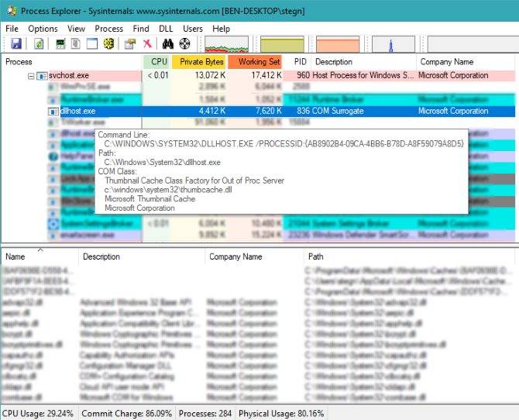
Task: Click the Refresh Now toolbar icon
Action: click(x=39, y=43)
